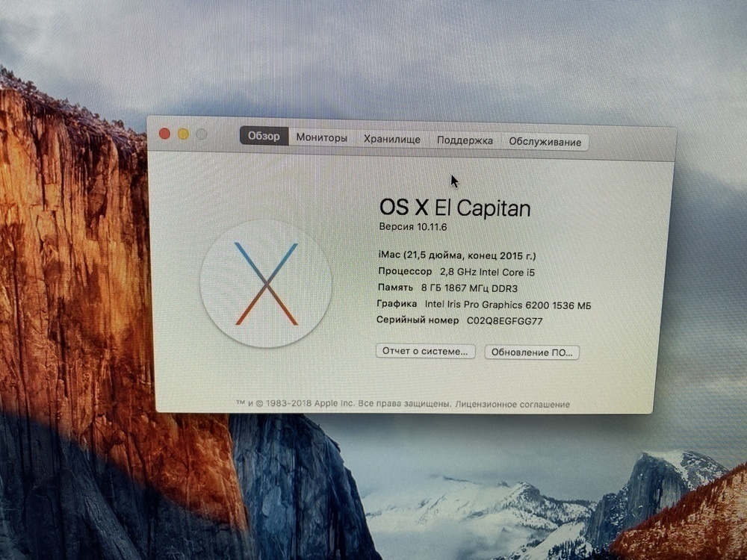
Task: Click the Память label
Action: 395,287
